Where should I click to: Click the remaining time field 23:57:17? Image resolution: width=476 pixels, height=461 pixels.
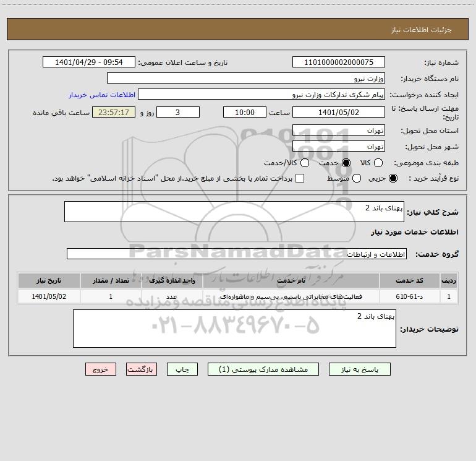coord(114,112)
